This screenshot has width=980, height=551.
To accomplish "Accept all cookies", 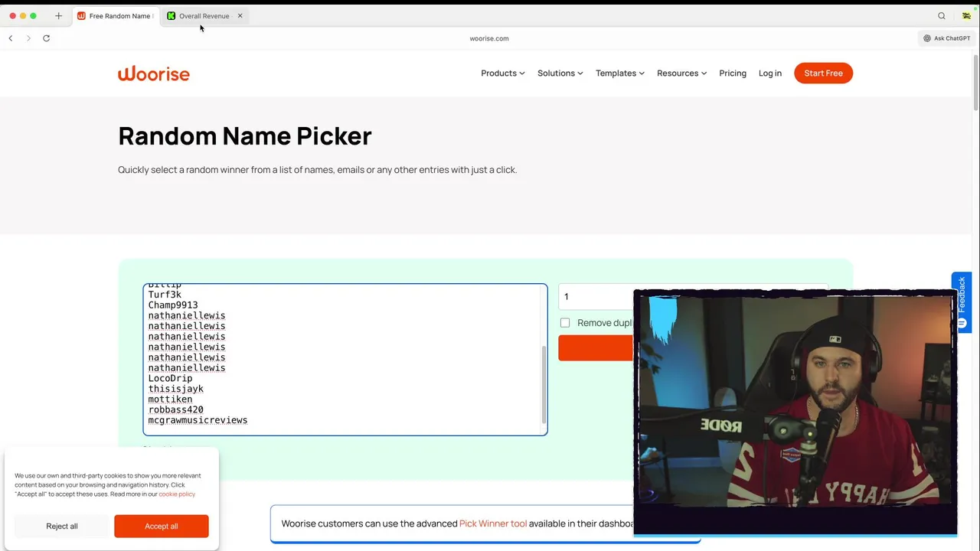I will pos(162,527).
